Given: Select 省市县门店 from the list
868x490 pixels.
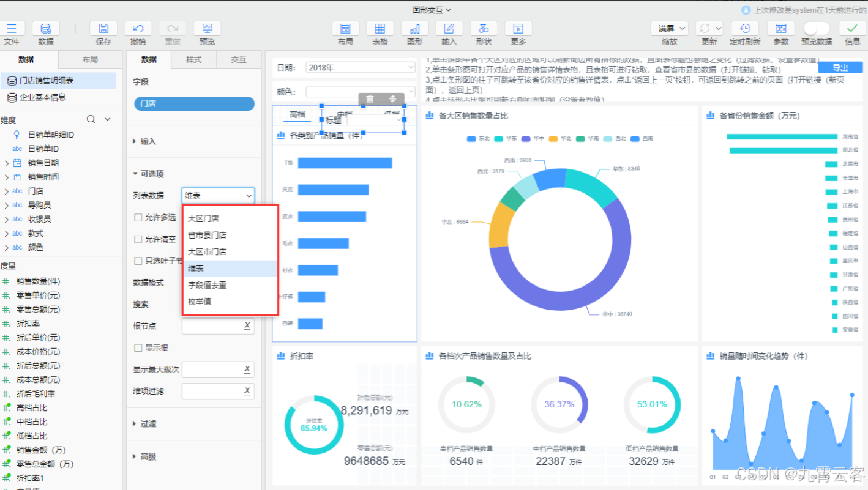Looking at the screenshot, I should pyautogui.click(x=231, y=235).
